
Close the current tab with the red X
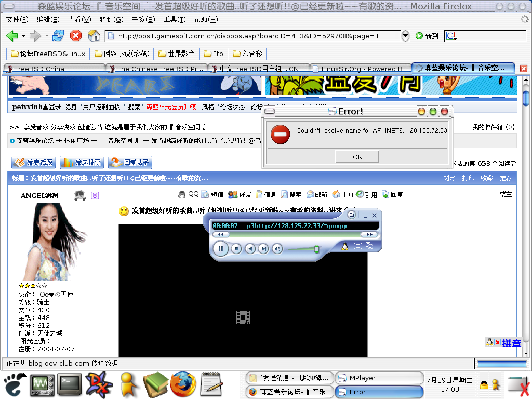(x=524, y=69)
